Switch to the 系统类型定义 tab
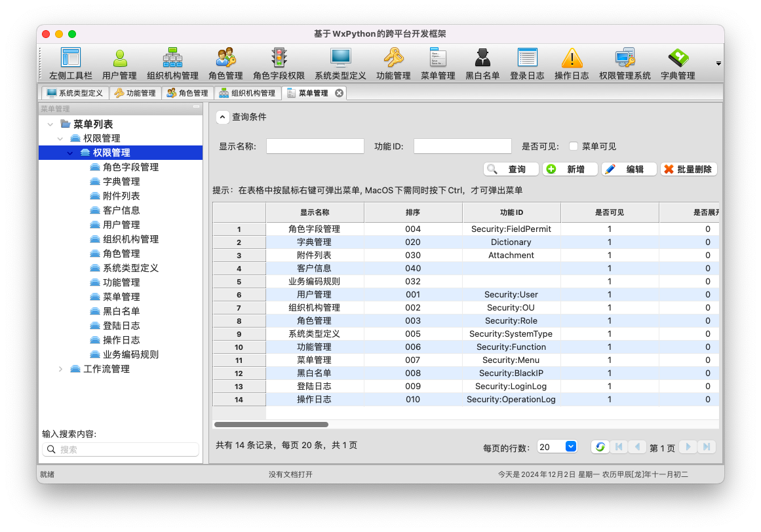Screen dimensions: 761x532 pyautogui.click(x=75, y=93)
